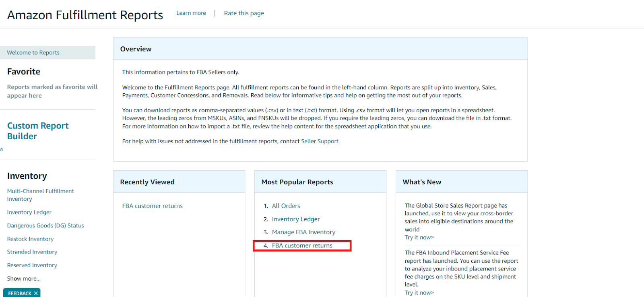Click 'This information pertains to FBA Sellers only' text
Viewport: 644px width, 297px height.
(x=181, y=72)
